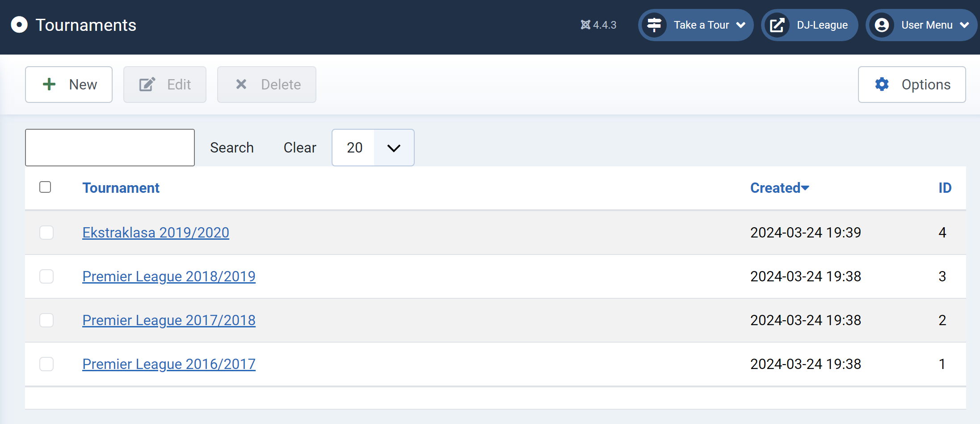Toggle the select-all checkbox in the table header
Screen dimensions: 980x424
click(45, 187)
